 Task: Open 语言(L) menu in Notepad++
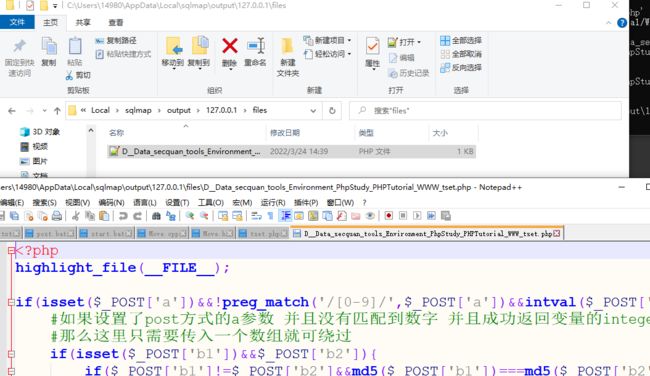[x=144, y=202]
